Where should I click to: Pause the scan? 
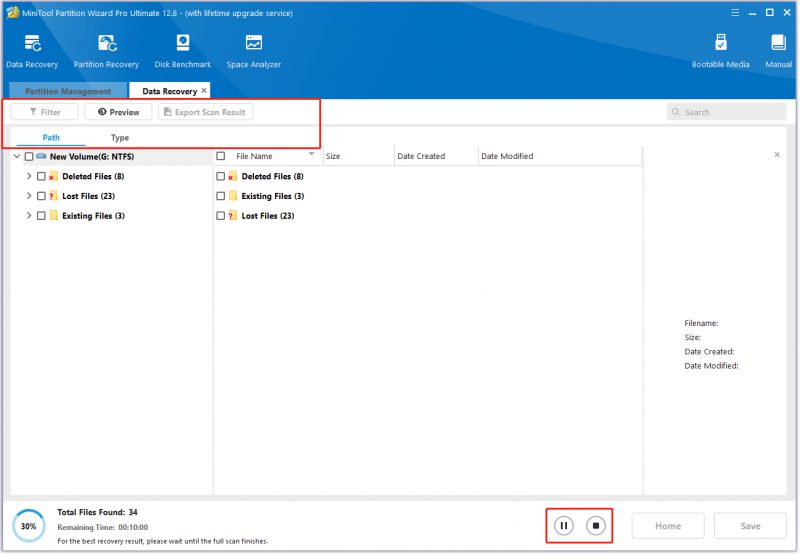tap(564, 525)
